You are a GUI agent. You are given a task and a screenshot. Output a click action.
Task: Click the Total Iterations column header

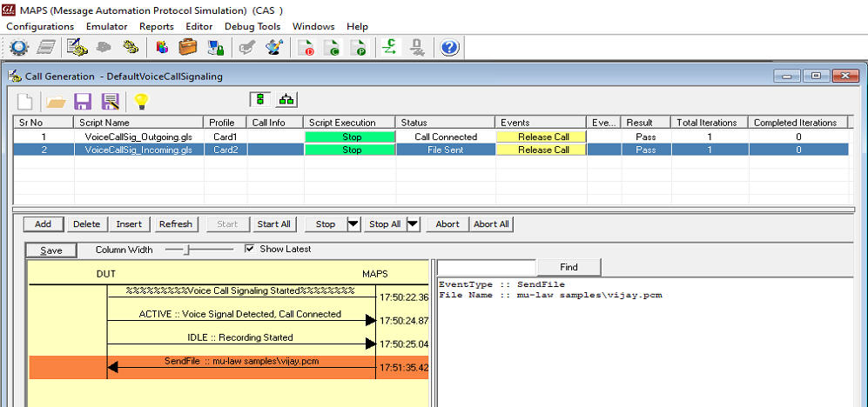pyautogui.click(x=710, y=123)
